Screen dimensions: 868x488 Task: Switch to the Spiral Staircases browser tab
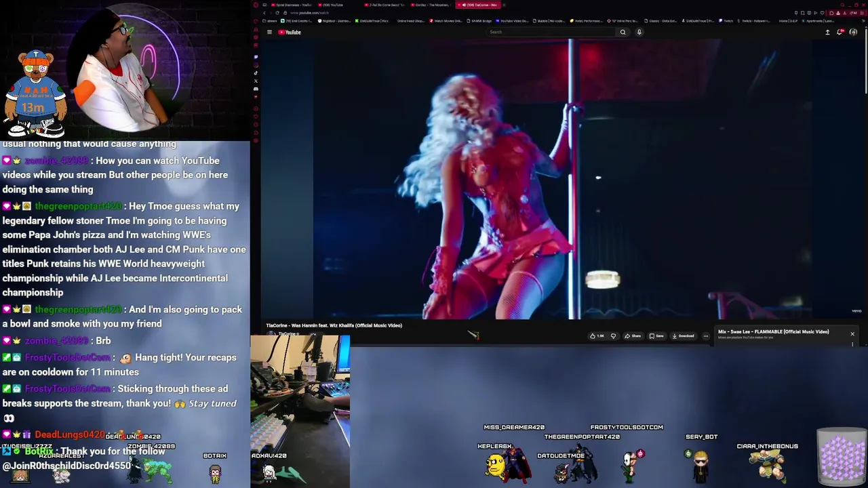(x=292, y=5)
